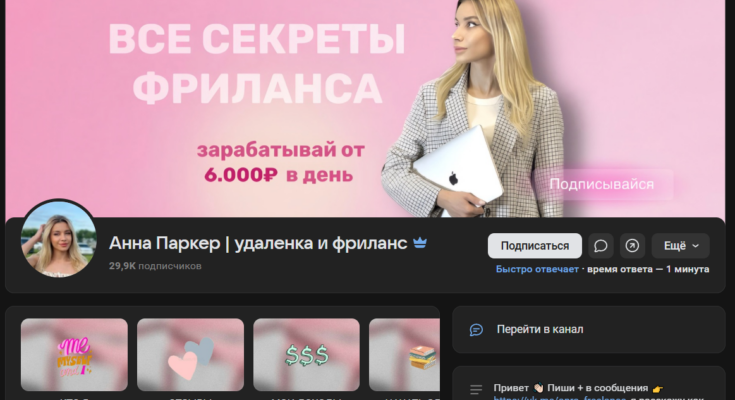Click the description lines icon near Привет
The image size is (735, 400).
[477, 388]
